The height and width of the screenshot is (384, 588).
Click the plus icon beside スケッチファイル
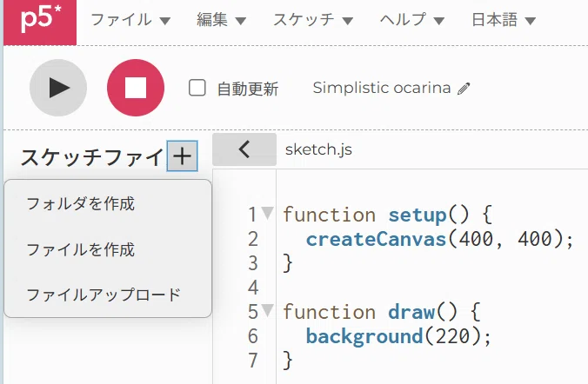tap(182, 156)
